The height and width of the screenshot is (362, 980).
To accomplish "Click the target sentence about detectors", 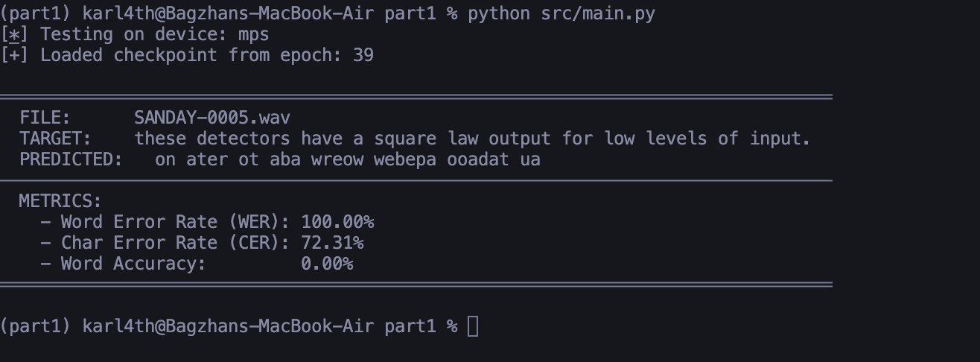I will [x=472, y=139].
